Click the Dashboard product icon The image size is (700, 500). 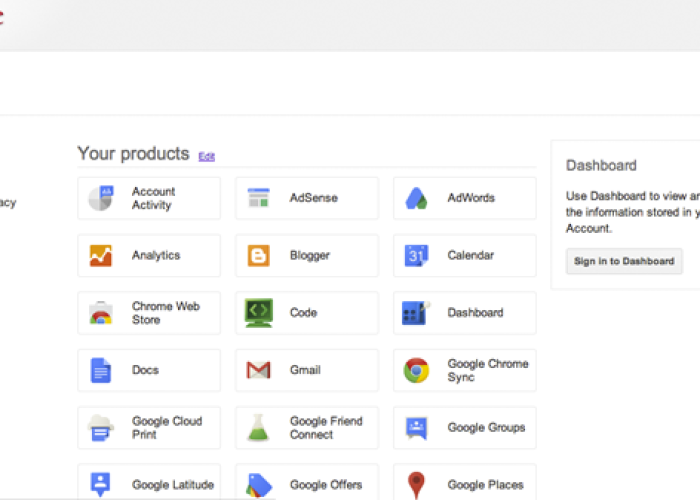(x=416, y=312)
